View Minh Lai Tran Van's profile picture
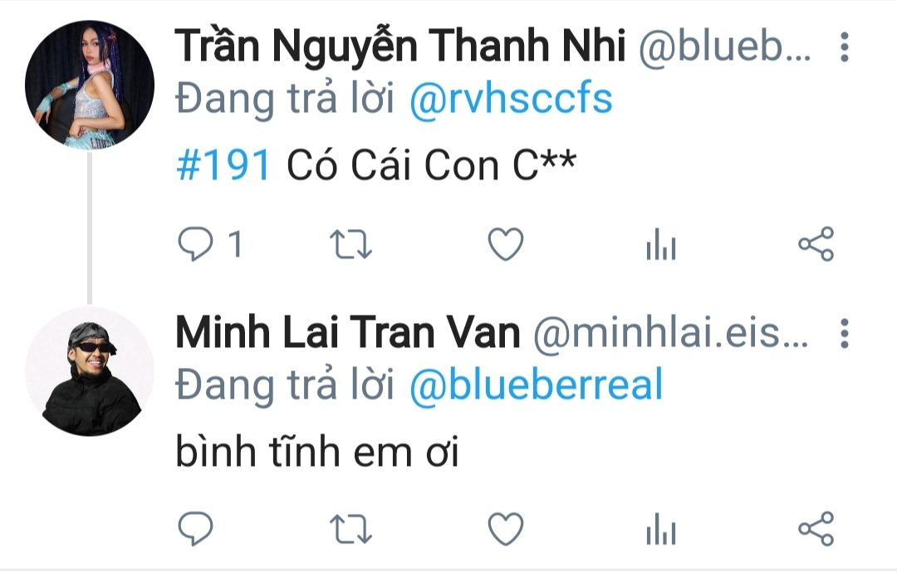This screenshot has width=897, height=588. 90,372
